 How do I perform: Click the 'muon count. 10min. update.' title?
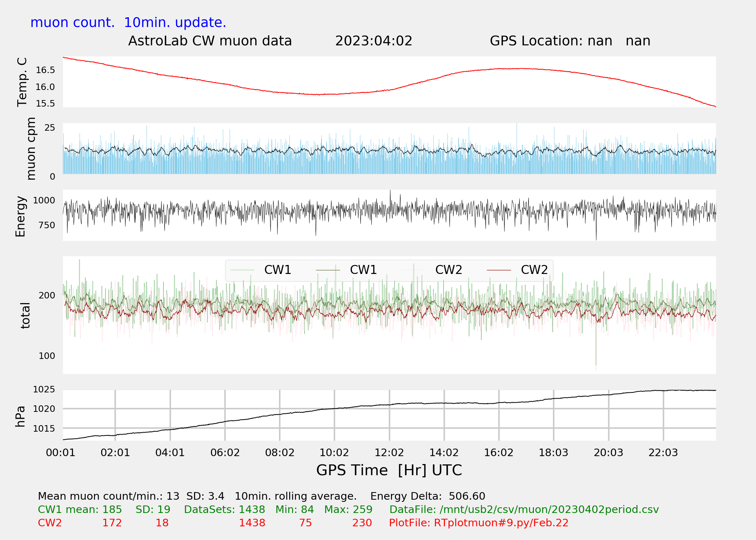point(128,23)
